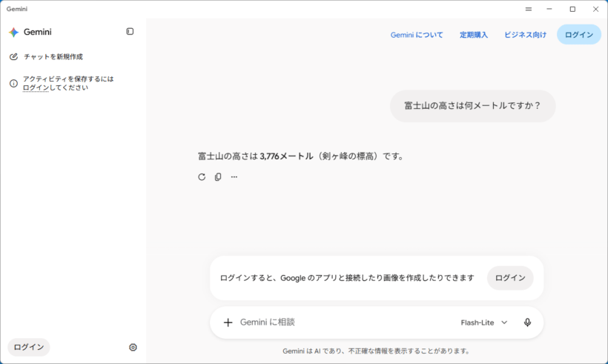Image resolution: width=608 pixels, height=364 pixels.
Task: Regenerate the response with the redo icon
Action: click(202, 176)
